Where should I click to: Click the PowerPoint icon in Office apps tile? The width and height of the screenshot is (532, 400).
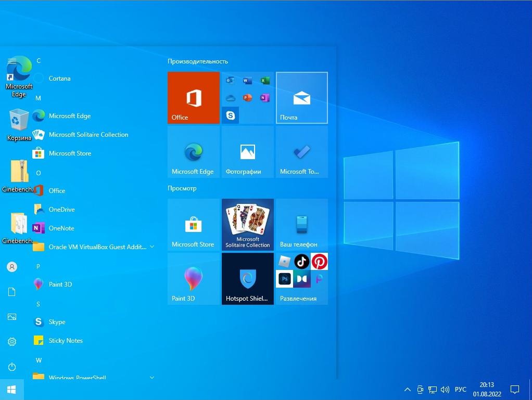click(x=247, y=98)
